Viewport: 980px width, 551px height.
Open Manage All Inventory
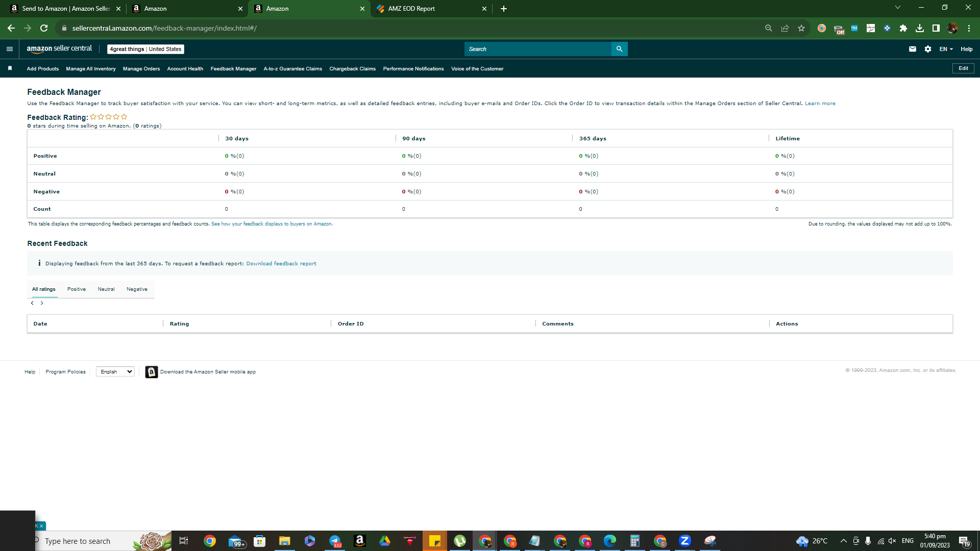click(x=91, y=69)
